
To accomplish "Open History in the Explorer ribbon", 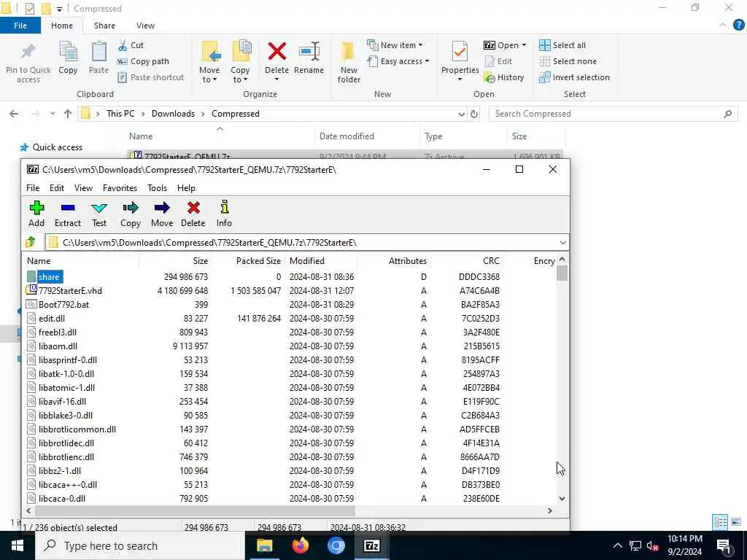I will coord(504,77).
